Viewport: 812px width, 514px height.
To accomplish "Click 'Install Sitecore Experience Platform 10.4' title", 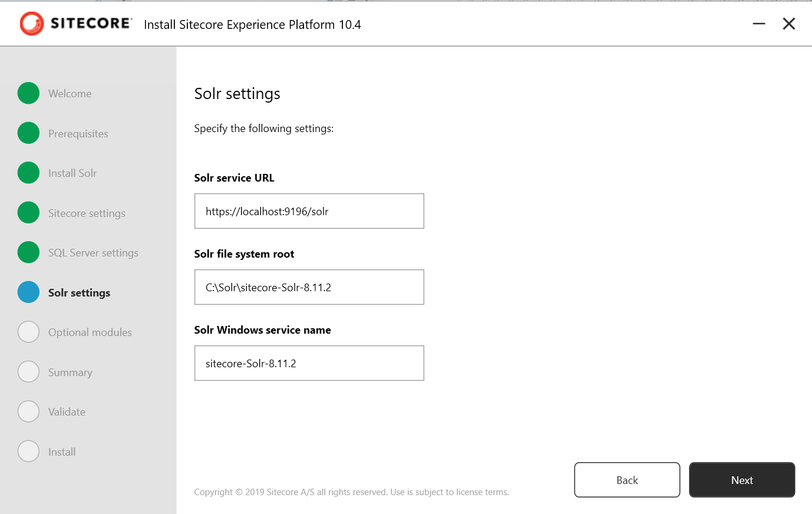I will [252, 25].
